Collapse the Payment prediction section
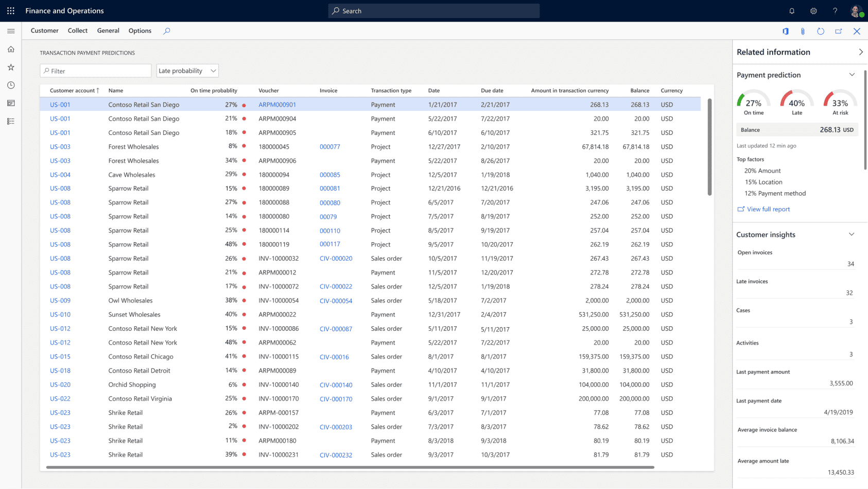The image size is (868, 489). (852, 75)
